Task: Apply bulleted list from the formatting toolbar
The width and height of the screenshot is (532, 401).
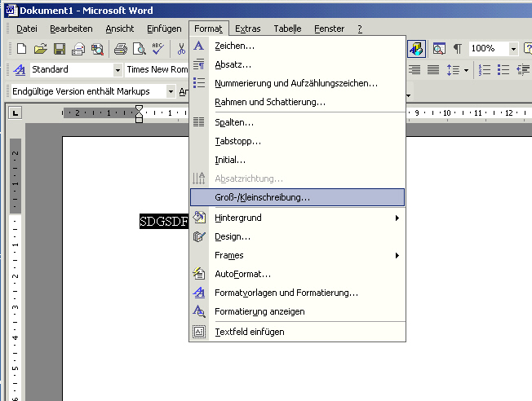Action: pyautogui.click(x=503, y=70)
